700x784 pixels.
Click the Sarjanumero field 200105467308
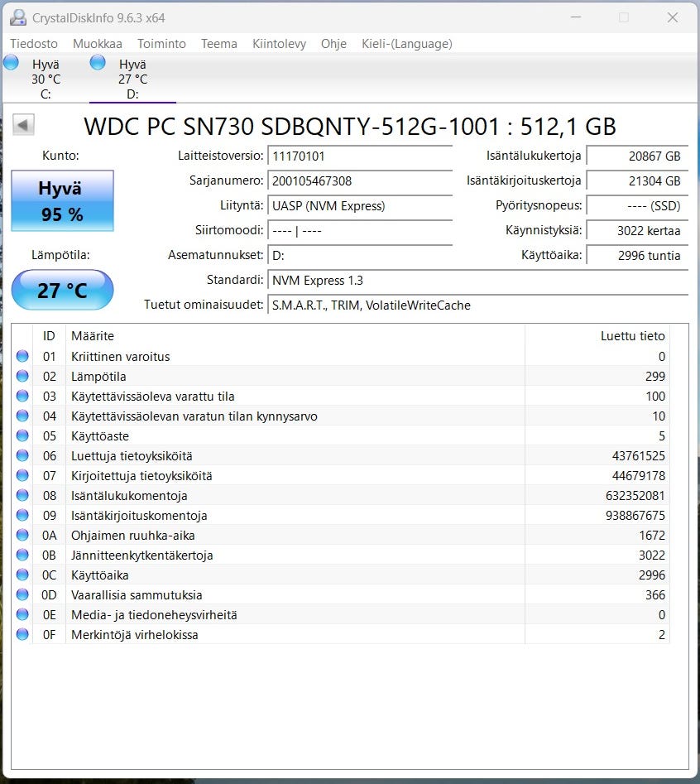point(360,181)
